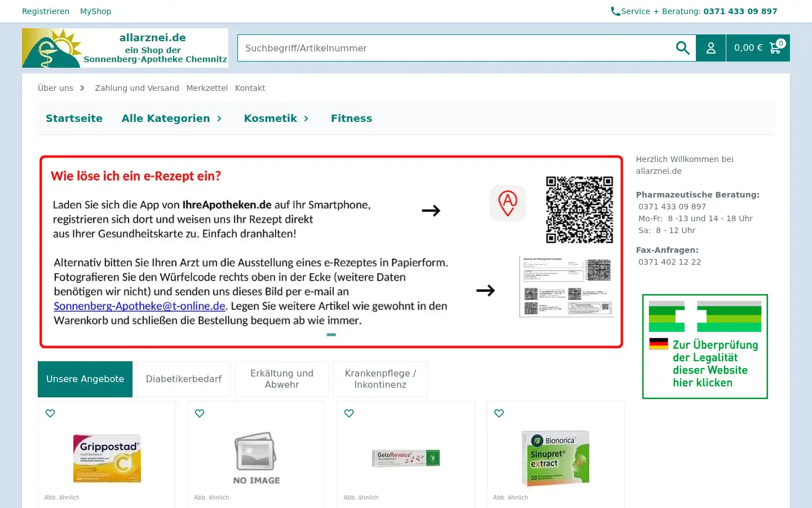Click the Über uns link
Viewport: 812px width, 508px height.
pos(55,88)
